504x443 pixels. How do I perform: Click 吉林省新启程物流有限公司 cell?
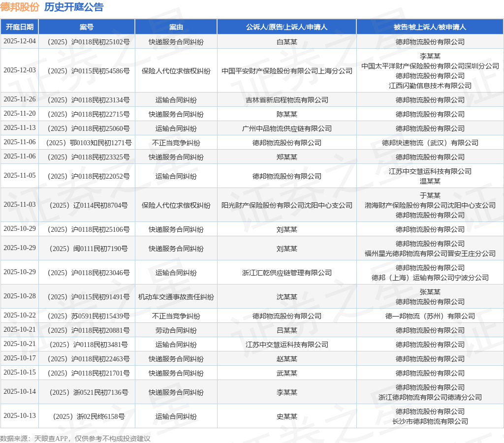coord(287,99)
